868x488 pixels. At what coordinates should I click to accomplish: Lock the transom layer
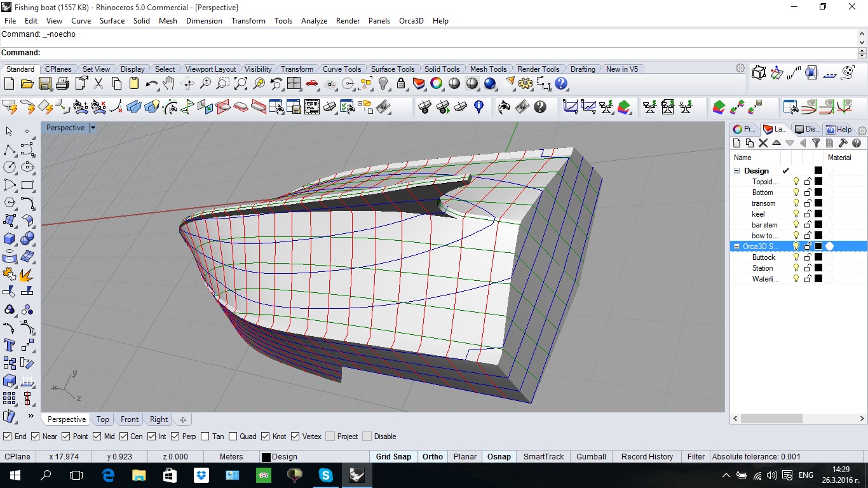(x=808, y=203)
